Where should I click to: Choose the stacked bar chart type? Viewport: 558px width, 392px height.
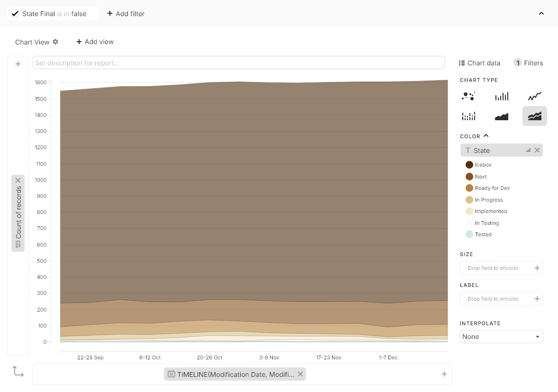[468, 116]
